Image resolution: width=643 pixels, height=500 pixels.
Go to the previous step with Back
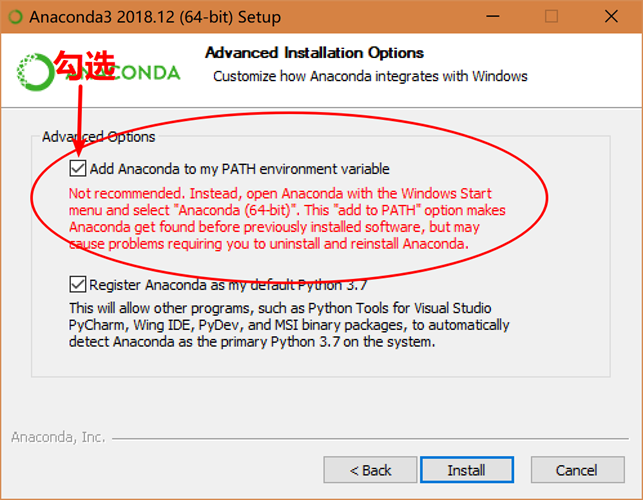(x=370, y=470)
